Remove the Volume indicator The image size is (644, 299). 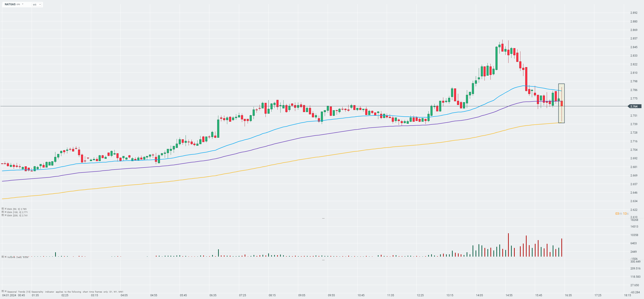[5, 257]
